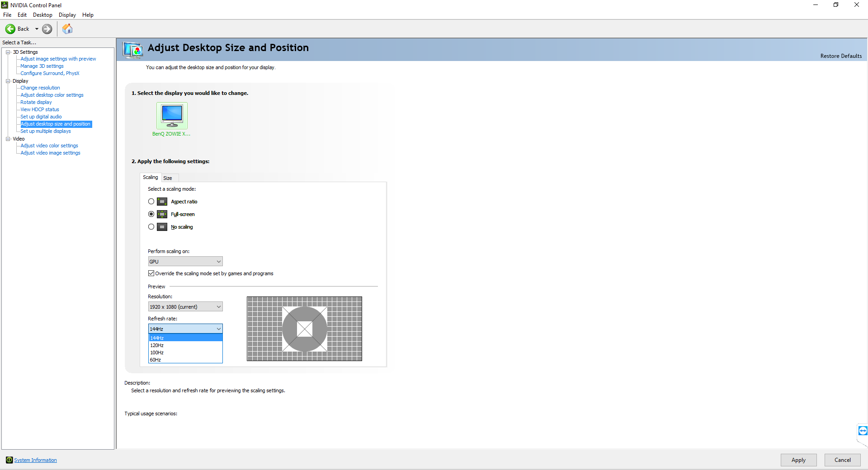Viewport: 868px width, 470px height.
Task: Click the Apply button
Action: pos(798,460)
